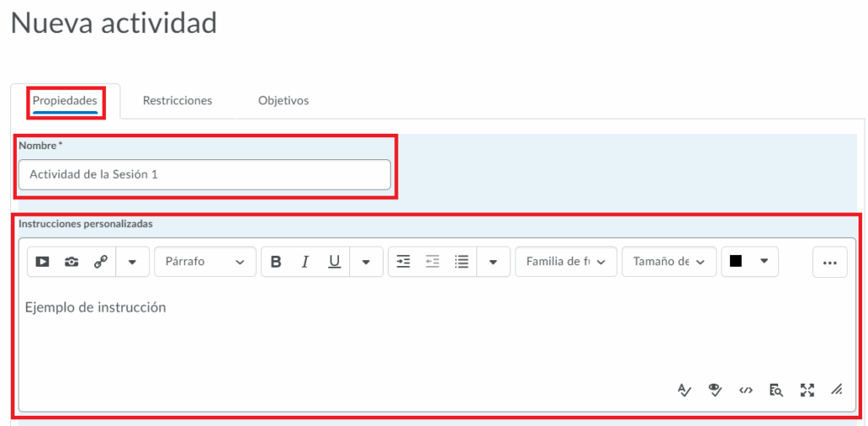This screenshot has width=868, height=426.
Task: Click the insert image camera icon
Action: pyautogui.click(x=71, y=263)
